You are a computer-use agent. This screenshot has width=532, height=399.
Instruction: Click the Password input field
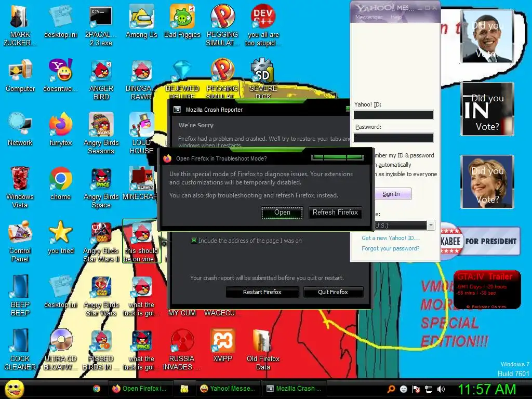393,137
